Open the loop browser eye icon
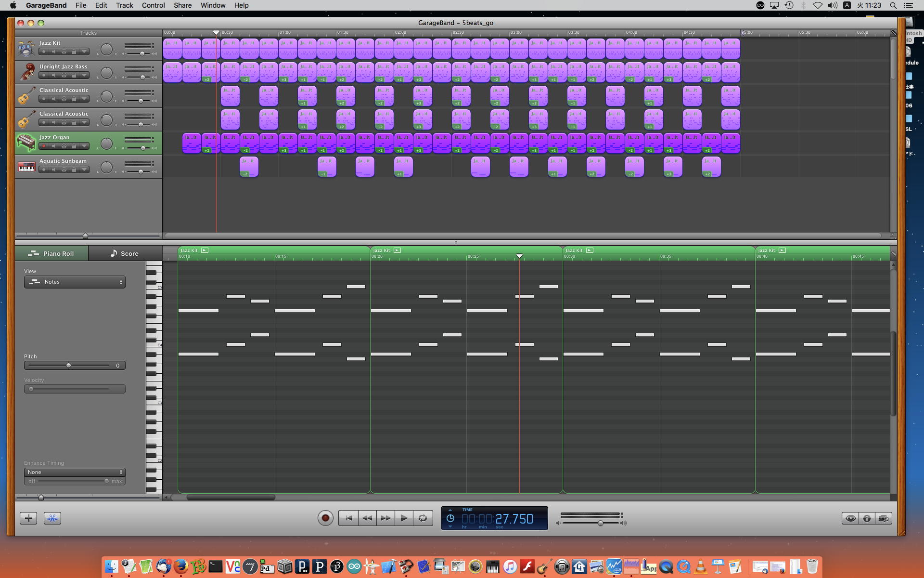924x578 pixels. pos(850,518)
